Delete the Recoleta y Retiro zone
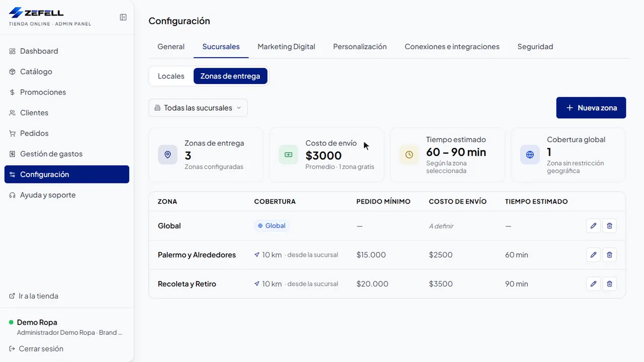 tap(609, 284)
